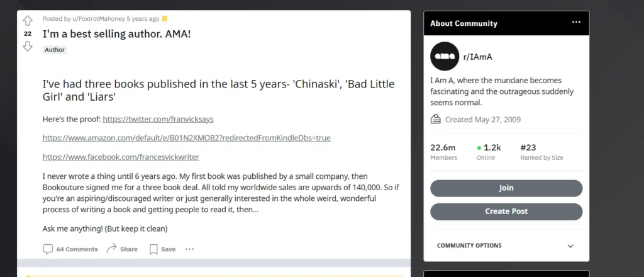Click the r/IAmA community avatar
Viewport: 644px width, 277px height.
pyautogui.click(x=445, y=56)
